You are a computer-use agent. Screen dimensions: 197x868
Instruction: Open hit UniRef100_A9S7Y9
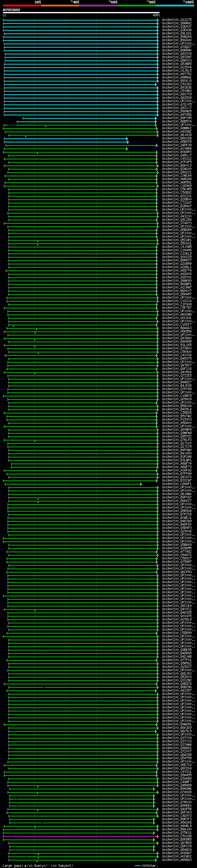tap(177, 94)
